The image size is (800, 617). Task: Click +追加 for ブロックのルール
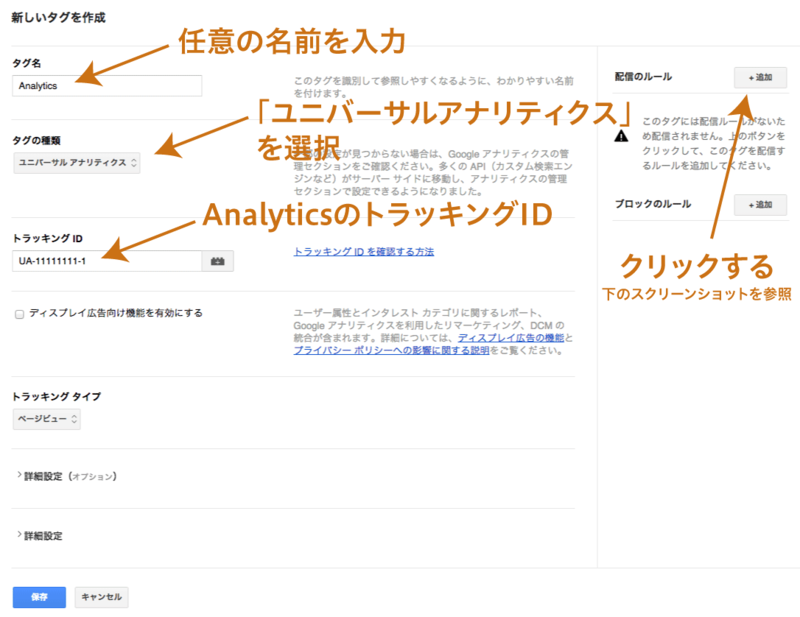click(x=760, y=205)
